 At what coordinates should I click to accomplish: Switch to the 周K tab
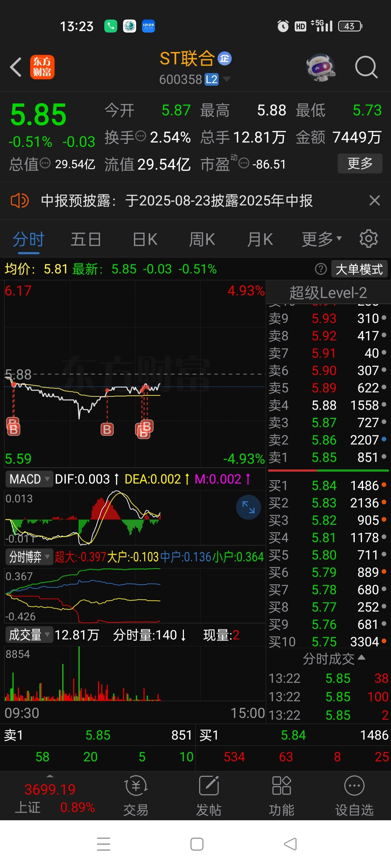click(x=202, y=239)
